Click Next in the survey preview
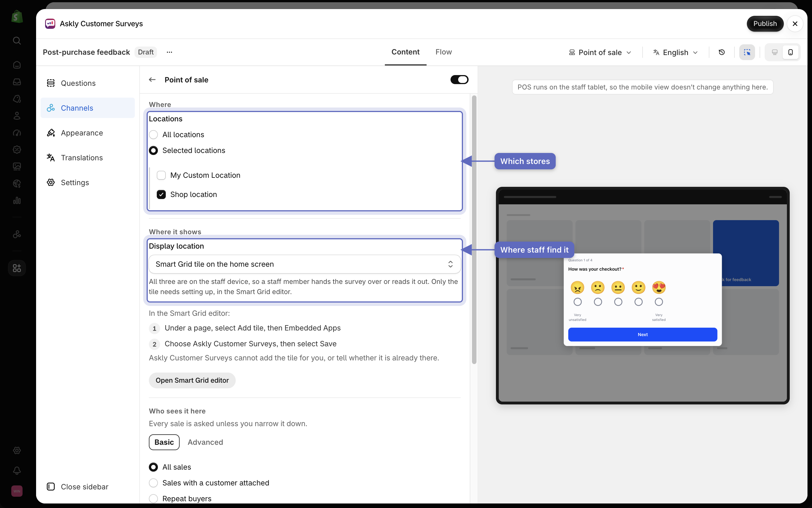 pos(643,335)
